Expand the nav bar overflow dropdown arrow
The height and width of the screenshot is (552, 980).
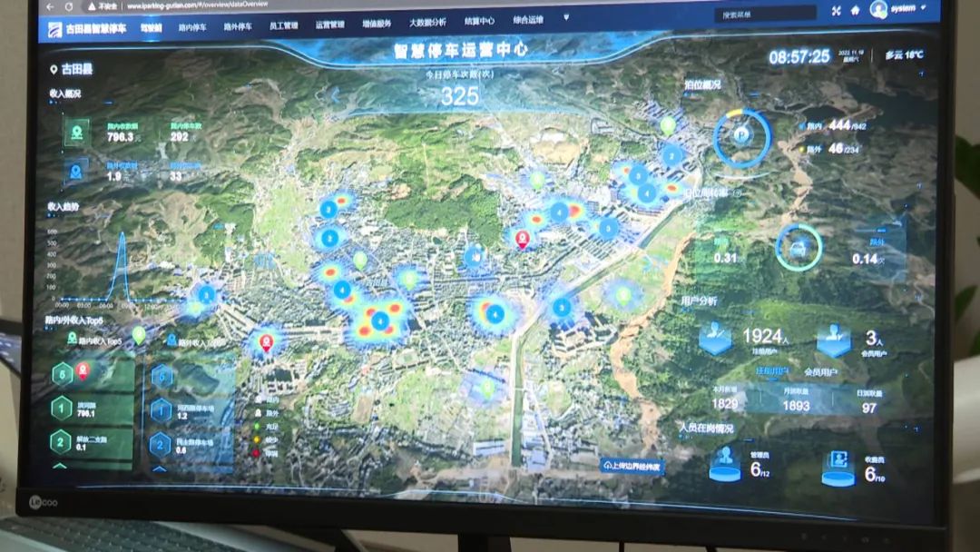coord(566,17)
